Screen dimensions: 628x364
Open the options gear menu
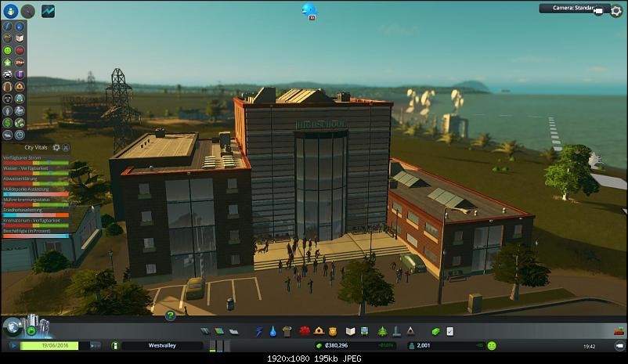coord(616,11)
